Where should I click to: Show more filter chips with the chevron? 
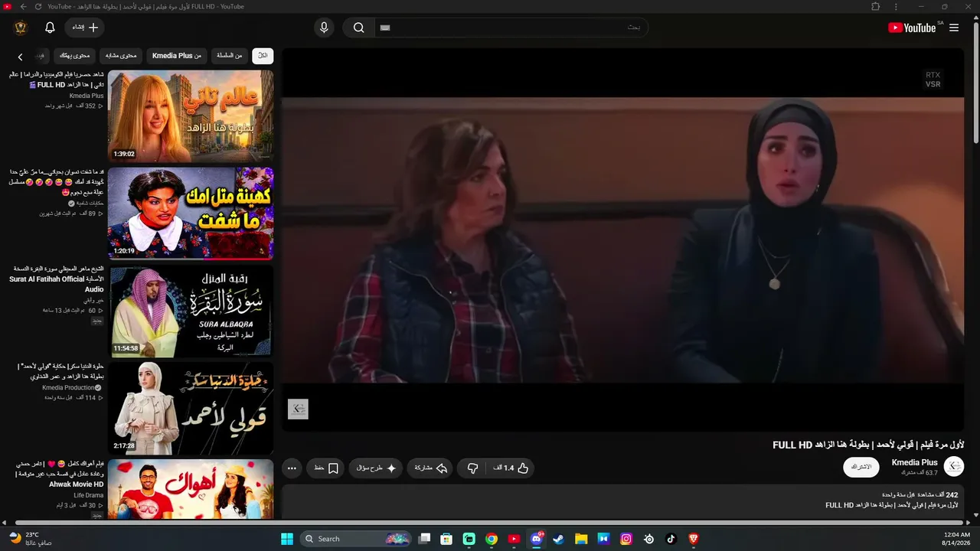tap(20, 56)
